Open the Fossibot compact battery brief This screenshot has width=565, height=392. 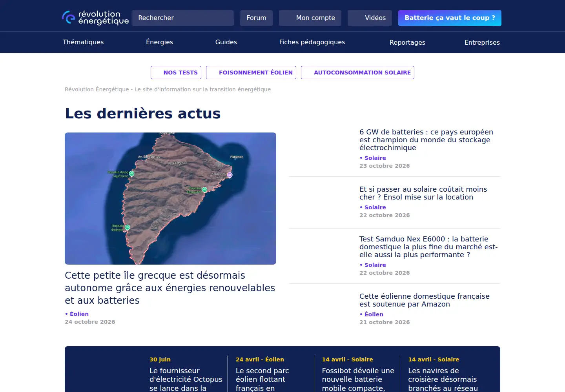coord(358,379)
